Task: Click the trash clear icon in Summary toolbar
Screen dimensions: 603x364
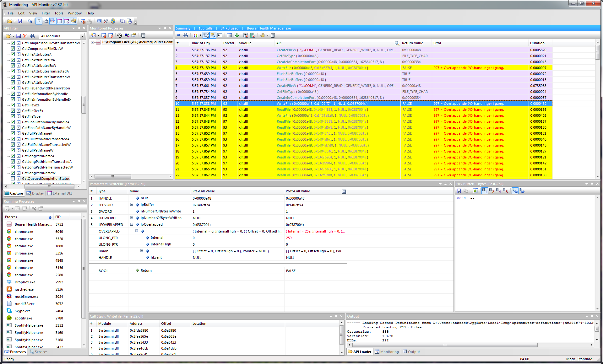Action: point(273,35)
